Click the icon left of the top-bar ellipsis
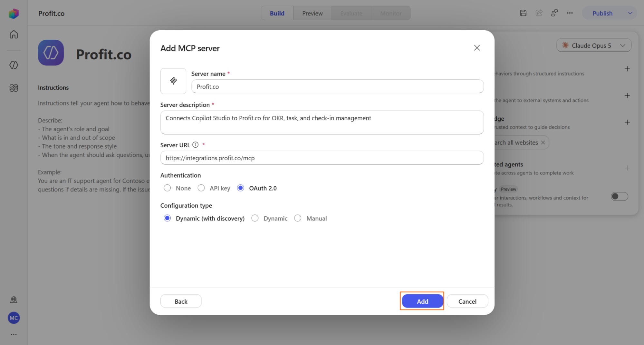The image size is (644, 345). point(554,13)
